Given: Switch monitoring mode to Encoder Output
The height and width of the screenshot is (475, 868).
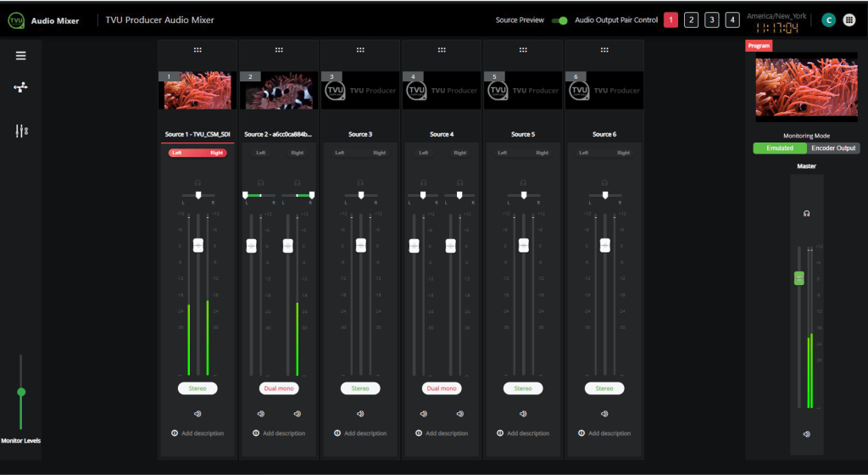Looking at the screenshot, I should 833,148.
